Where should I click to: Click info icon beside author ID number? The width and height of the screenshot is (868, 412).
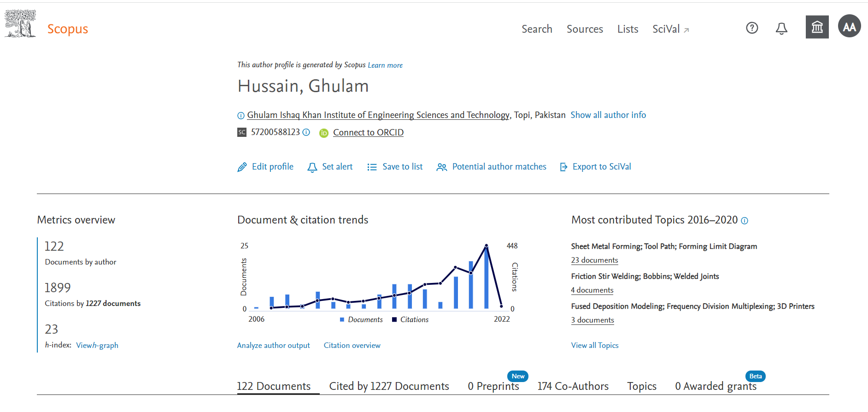pos(306,132)
